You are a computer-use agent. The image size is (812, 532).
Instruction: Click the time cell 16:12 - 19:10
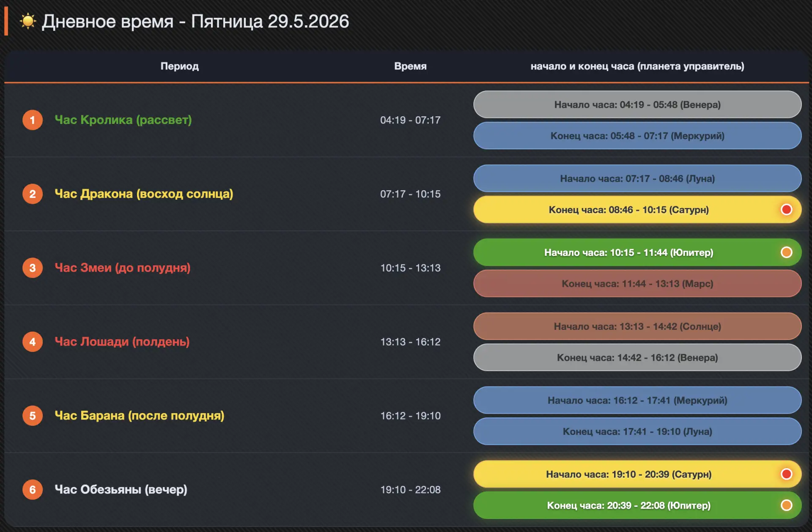pos(410,416)
